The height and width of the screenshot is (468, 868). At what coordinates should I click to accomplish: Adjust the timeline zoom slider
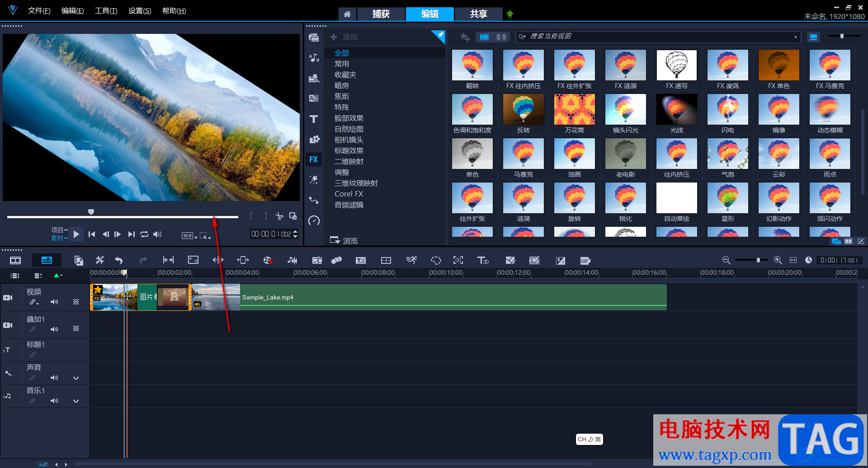click(751, 260)
